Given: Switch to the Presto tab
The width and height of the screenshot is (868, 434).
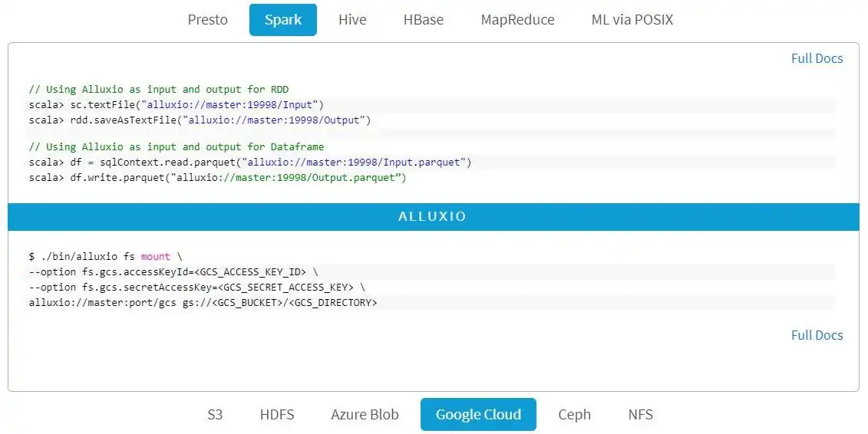Looking at the screenshot, I should pyautogui.click(x=207, y=20).
